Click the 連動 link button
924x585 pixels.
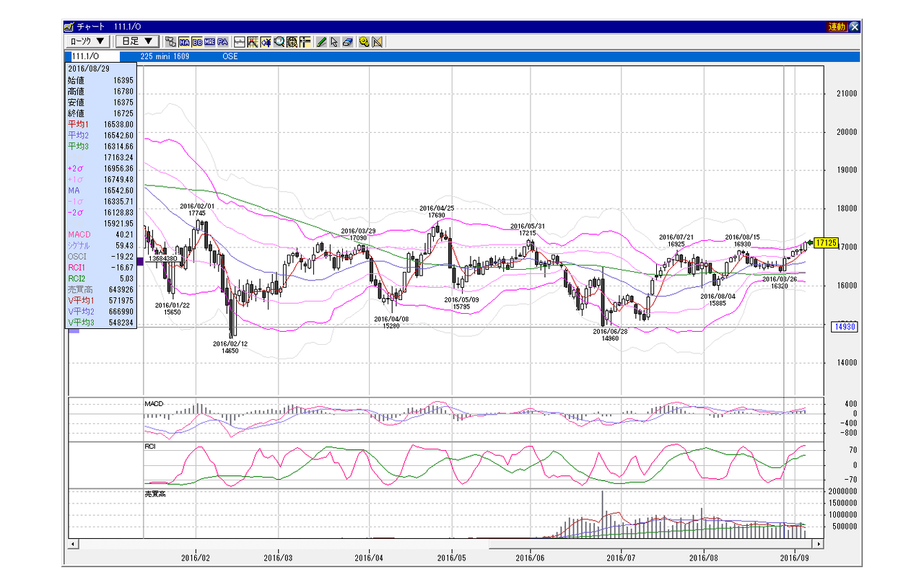(x=837, y=27)
